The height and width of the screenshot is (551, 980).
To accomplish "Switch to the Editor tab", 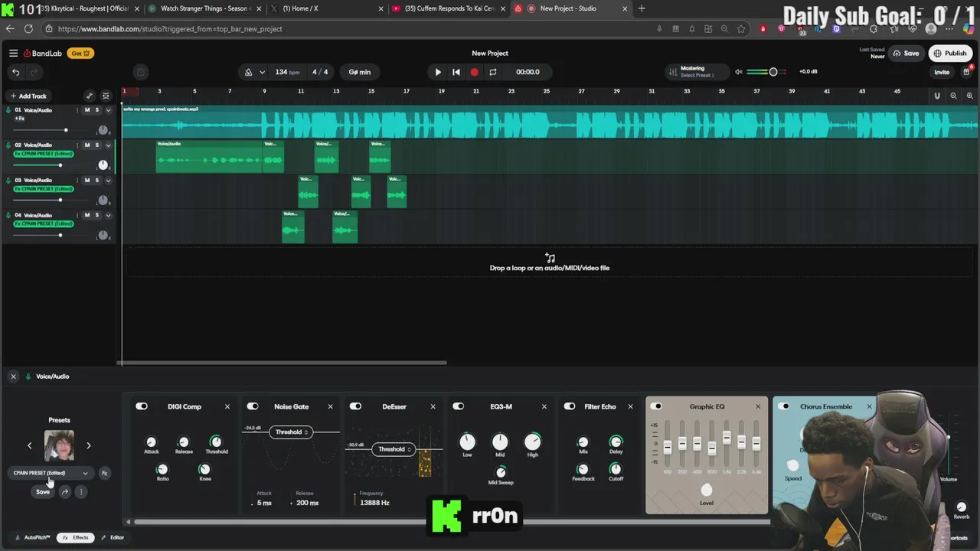I will pos(113,537).
